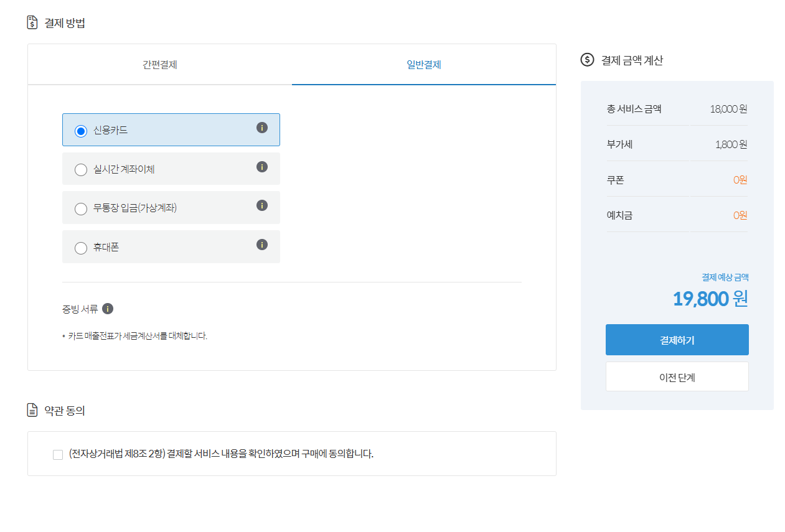Viewport: 785px width, 532px height.
Task: Select the 신용카드 payment radio button
Action: coord(80,129)
